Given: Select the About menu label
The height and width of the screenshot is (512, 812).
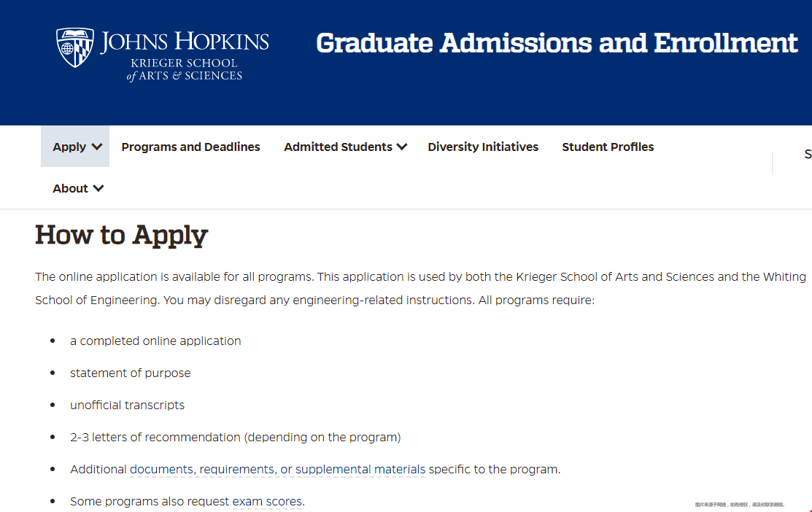Looking at the screenshot, I should click(70, 189).
